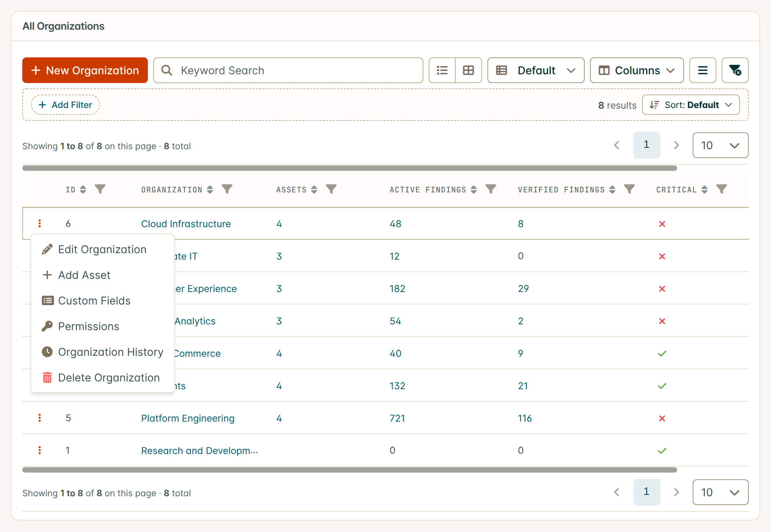Filter the Critical column
The image size is (771, 532).
point(722,189)
